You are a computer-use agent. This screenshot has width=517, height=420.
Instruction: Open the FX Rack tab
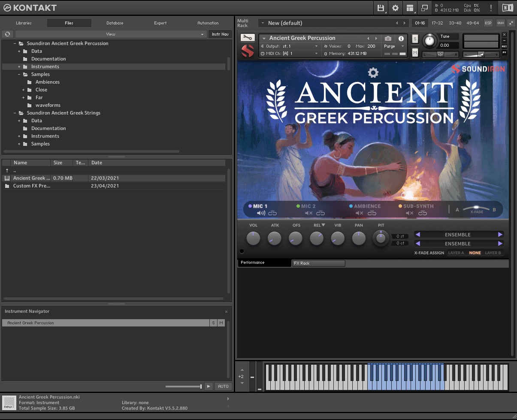click(x=318, y=263)
